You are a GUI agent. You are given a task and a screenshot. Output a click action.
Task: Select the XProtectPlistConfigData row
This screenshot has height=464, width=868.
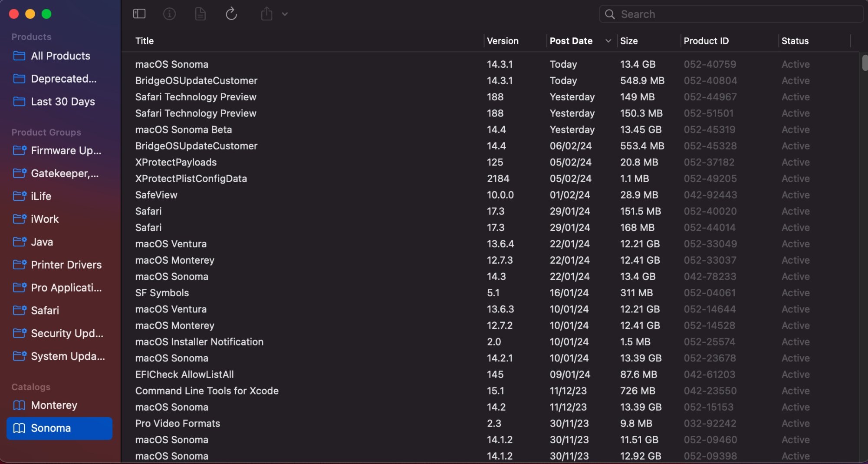coord(490,179)
